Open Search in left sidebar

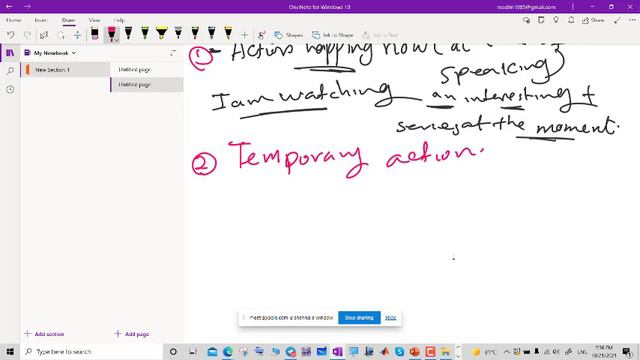coord(10,71)
